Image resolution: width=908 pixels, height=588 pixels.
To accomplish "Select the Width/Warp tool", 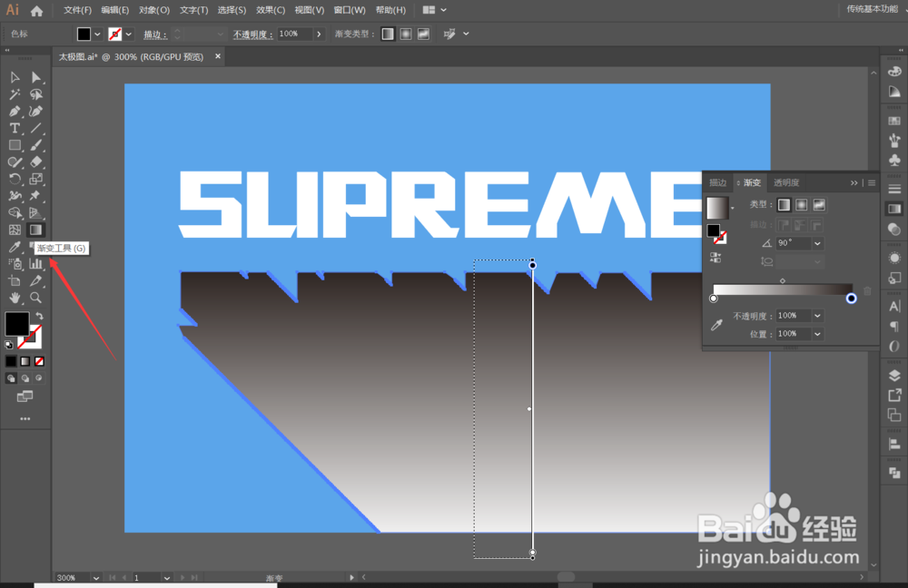I will 15,196.
